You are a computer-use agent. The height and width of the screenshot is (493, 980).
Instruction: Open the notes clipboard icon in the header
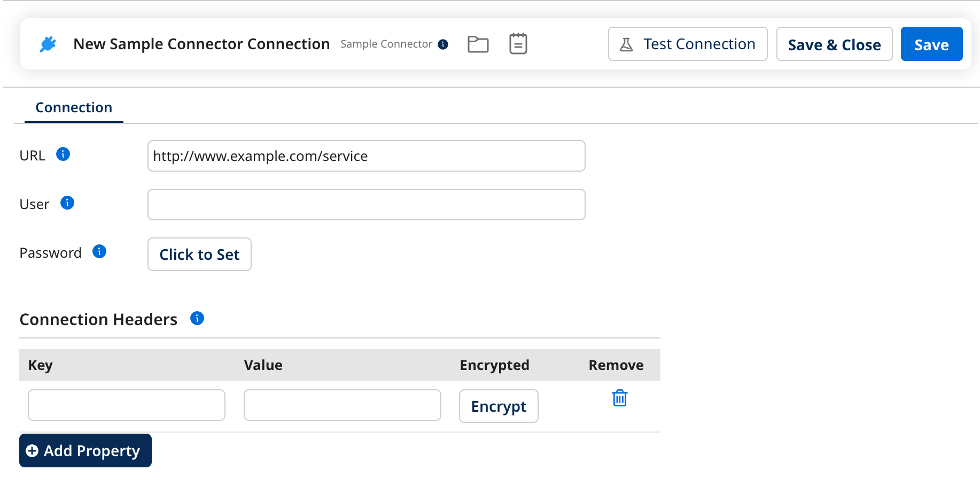tap(517, 43)
